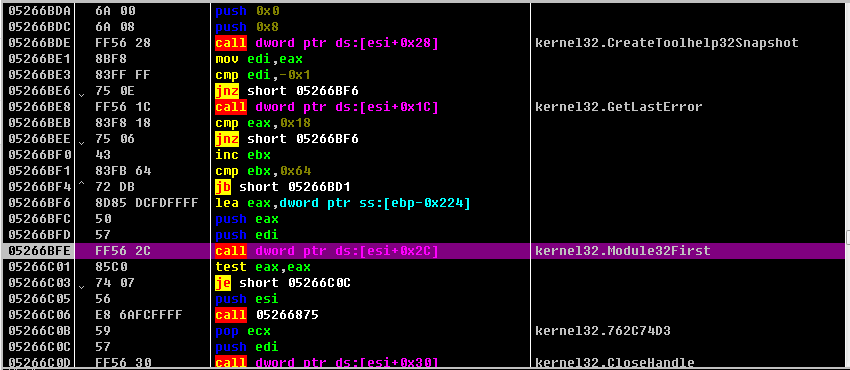
Task: Select hex bytes '8BF8'
Action: click(x=111, y=59)
